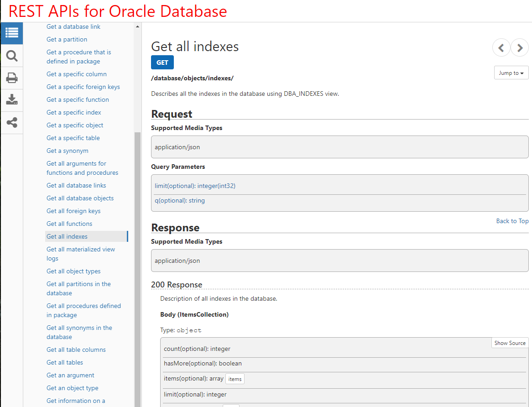The image size is (532, 407).
Task: Click the search magnifier icon
Action: click(x=12, y=56)
